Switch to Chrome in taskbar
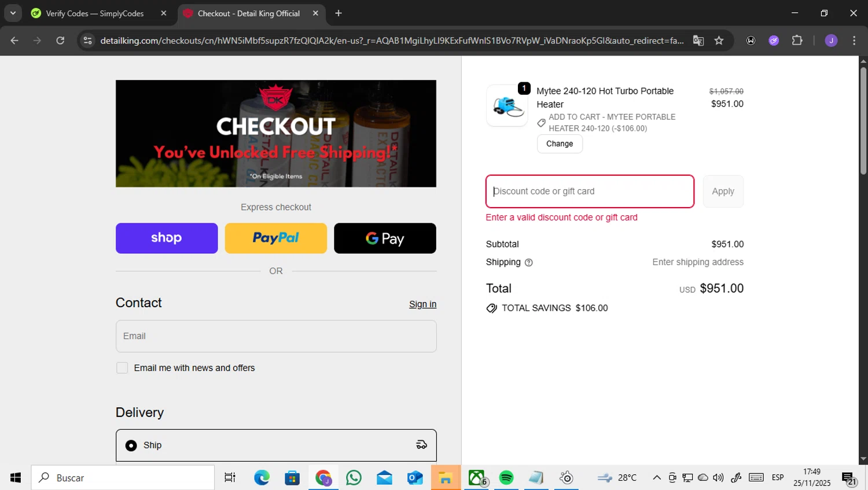The image size is (868, 490). tap(323, 477)
